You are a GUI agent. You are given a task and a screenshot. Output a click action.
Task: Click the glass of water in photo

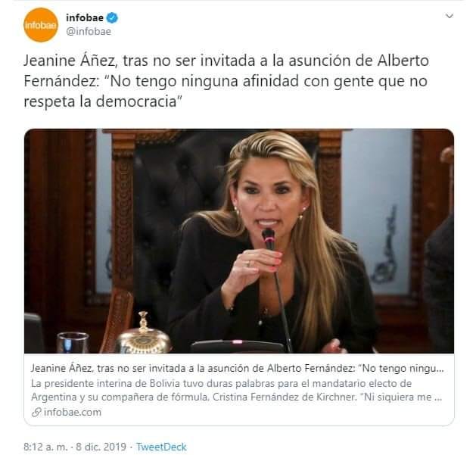pos(73,343)
